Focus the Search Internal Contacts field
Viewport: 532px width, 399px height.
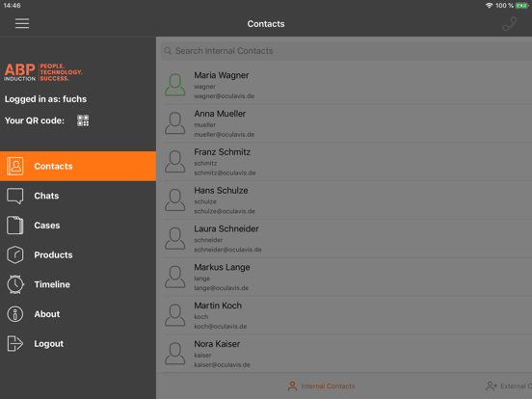coord(346,51)
